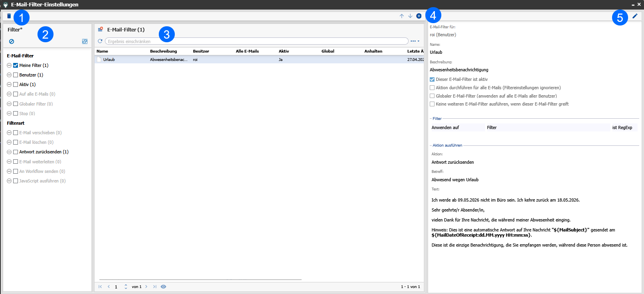Exclude Globaler Filter with its minus circle
This screenshot has height=294, width=644.
pos(9,104)
